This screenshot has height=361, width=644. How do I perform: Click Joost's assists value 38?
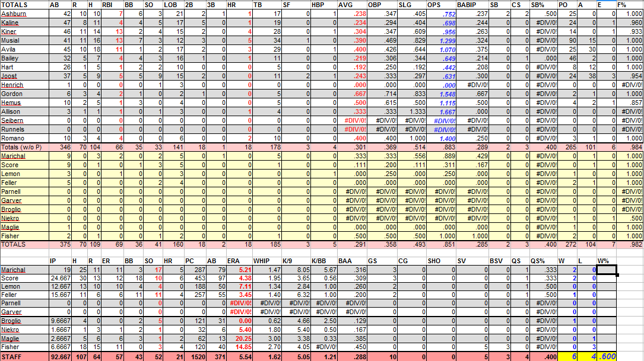586,76
